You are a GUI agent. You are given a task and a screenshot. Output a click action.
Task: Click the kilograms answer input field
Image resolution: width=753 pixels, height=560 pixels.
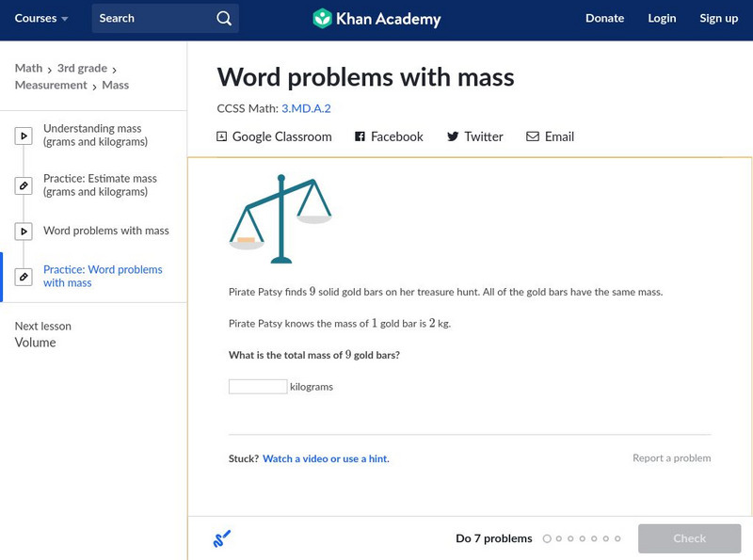click(x=258, y=386)
